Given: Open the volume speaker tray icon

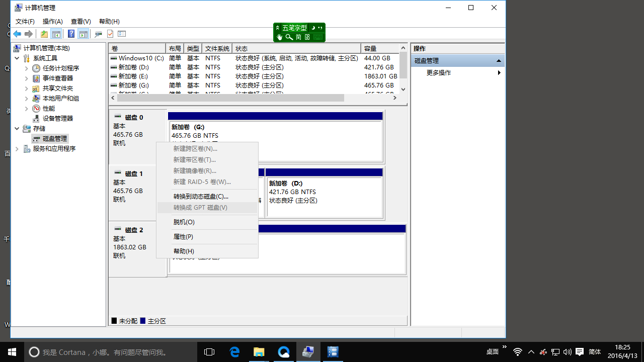Looking at the screenshot, I should pos(568,352).
